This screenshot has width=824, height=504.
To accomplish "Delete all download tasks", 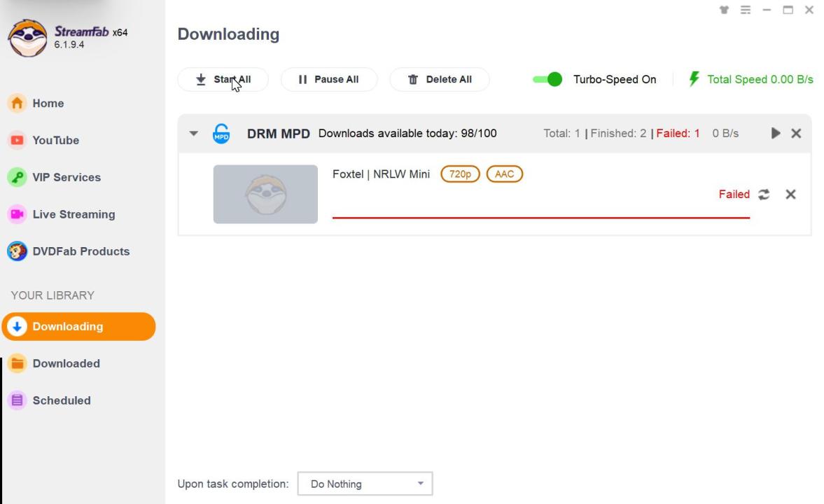I will 440,79.
